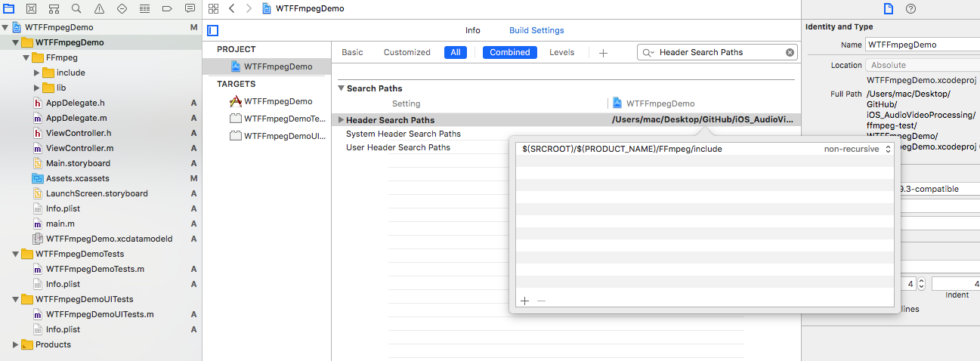Open main.m file

coord(60,224)
